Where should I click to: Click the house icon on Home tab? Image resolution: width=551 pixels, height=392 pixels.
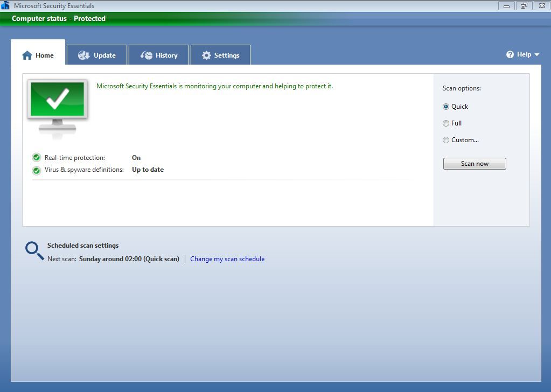point(27,55)
